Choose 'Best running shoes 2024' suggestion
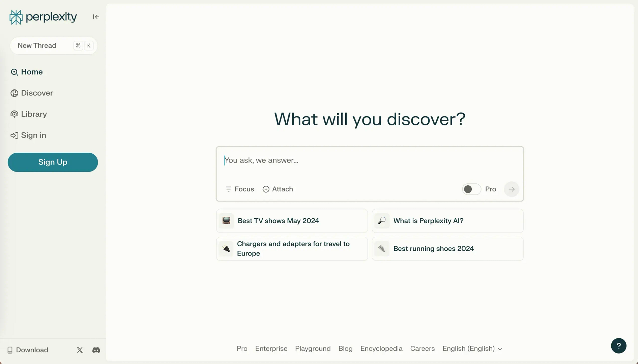This screenshot has width=638, height=364. pos(447,249)
